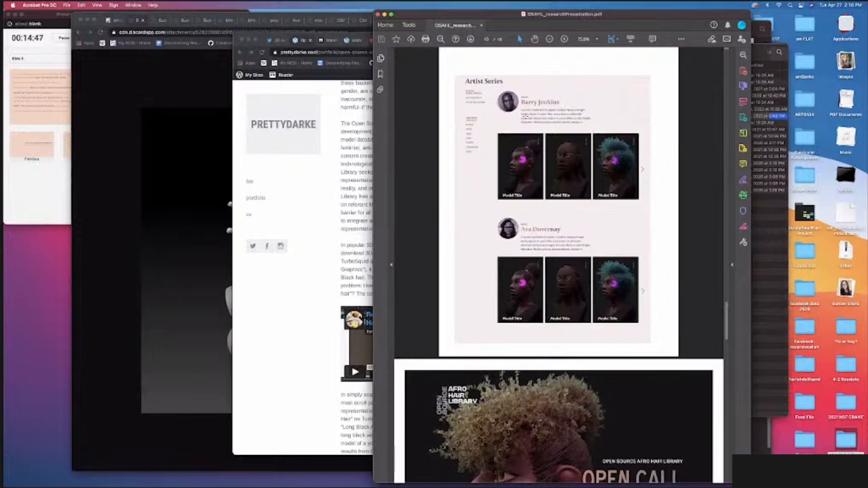Go to the previous page with up arrow
Viewport: 868px width, 488px height.
pos(455,39)
